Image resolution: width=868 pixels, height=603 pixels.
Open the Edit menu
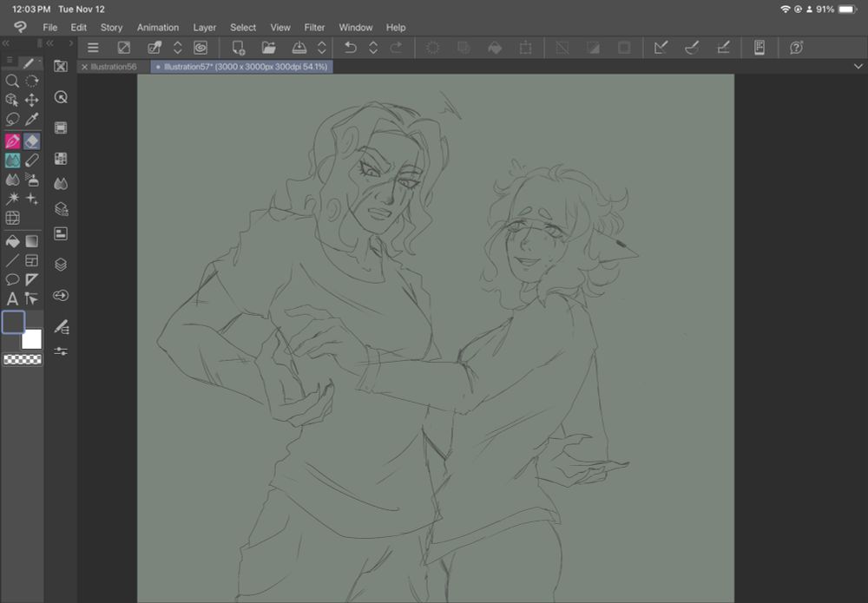coord(79,27)
